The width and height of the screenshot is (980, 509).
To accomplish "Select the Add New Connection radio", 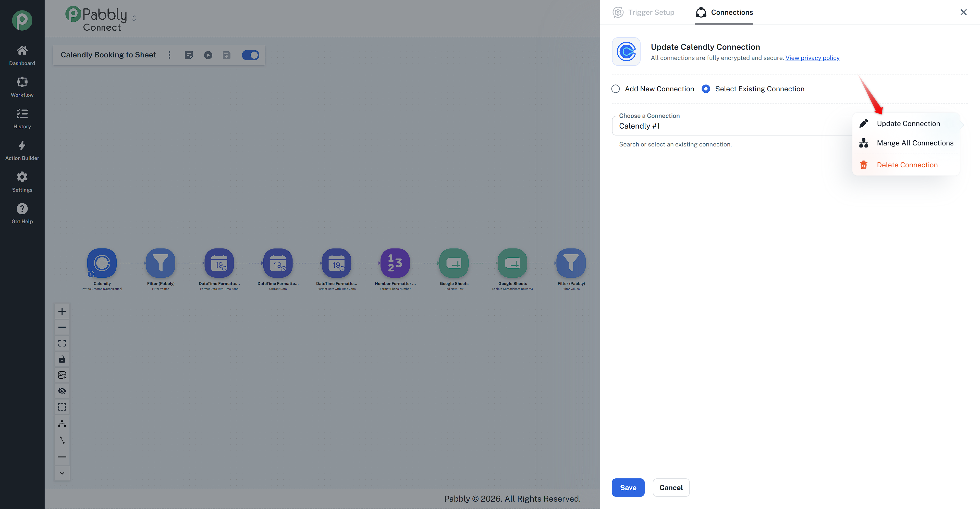I will pyautogui.click(x=616, y=89).
